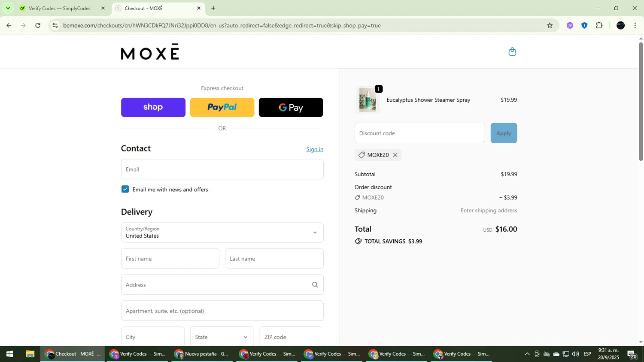Close the Verify Codes — SimplyCodes tab

[x=103, y=8]
